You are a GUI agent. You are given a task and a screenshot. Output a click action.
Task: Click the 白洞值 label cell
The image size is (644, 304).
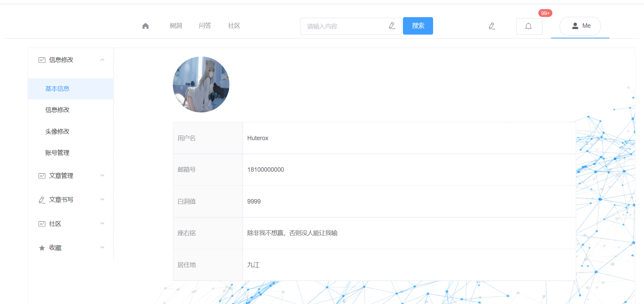pos(208,202)
